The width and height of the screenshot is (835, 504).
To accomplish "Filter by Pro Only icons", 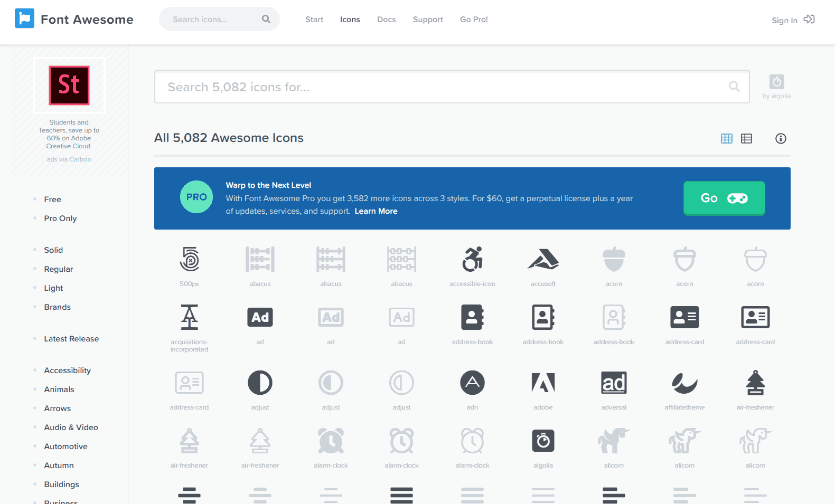I will pyautogui.click(x=60, y=218).
